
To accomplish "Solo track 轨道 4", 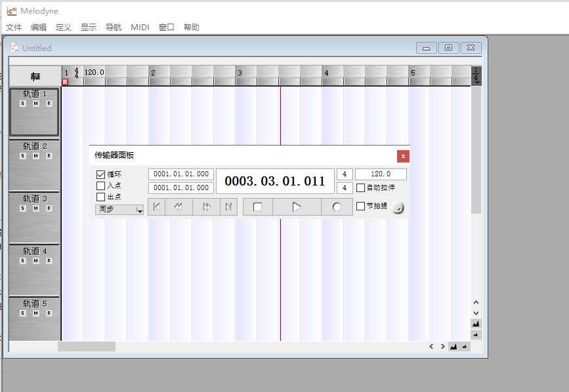I will [x=23, y=261].
